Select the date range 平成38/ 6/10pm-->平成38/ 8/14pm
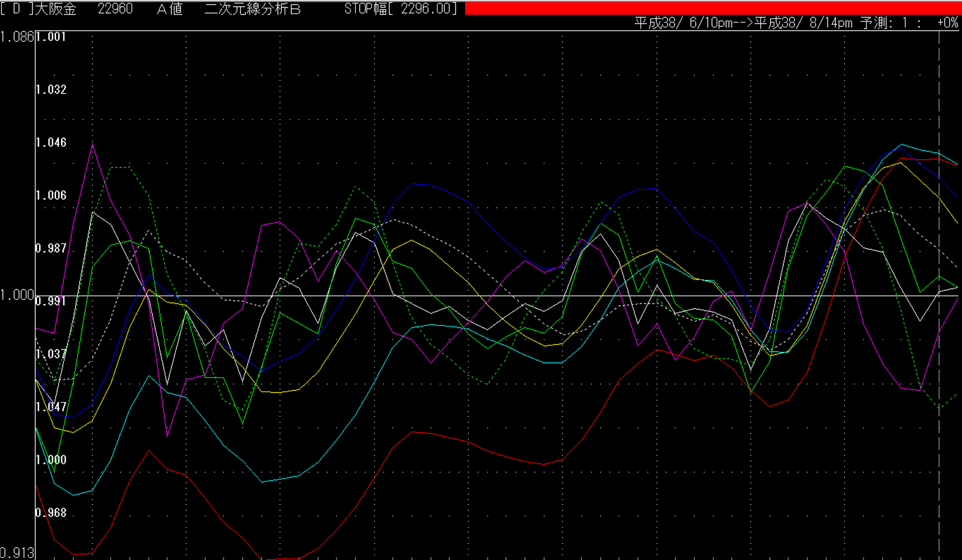 (x=743, y=23)
